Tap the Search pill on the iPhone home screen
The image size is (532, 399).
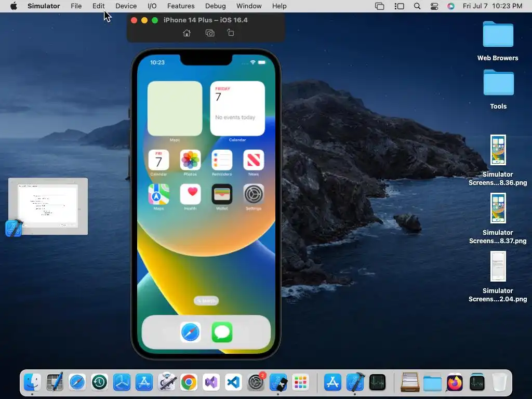click(x=206, y=301)
